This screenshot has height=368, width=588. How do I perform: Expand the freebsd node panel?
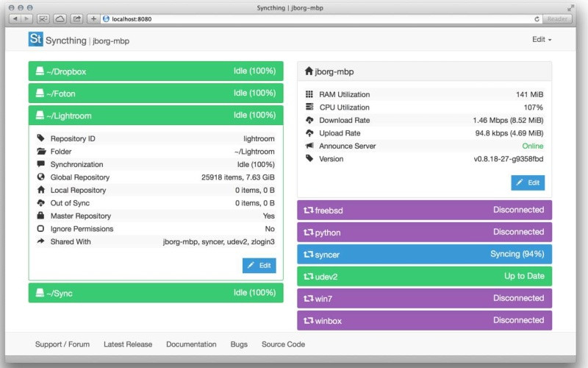(x=424, y=210)
